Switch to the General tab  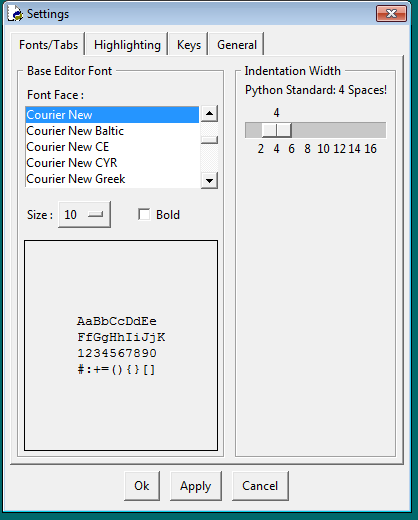click(x=237, y=45)
